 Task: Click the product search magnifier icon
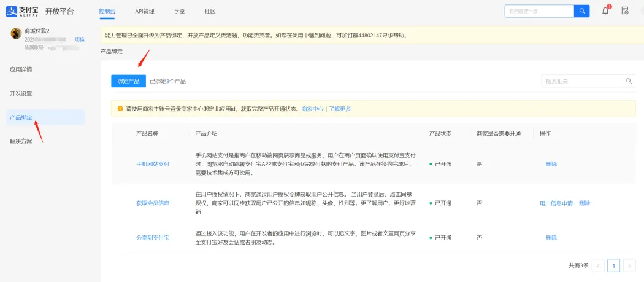click(x=629, y=81)
